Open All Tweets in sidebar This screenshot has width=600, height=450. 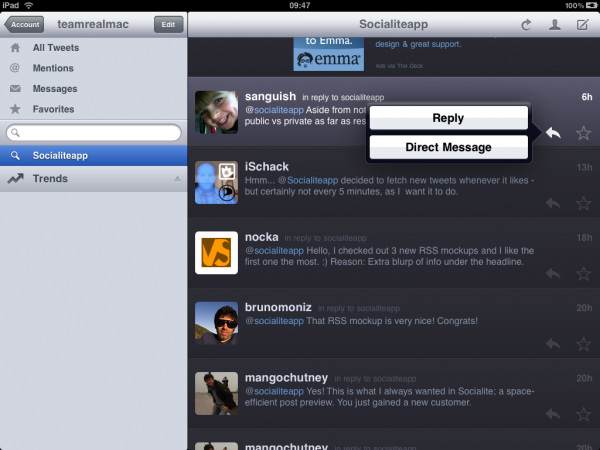[94, 48]
